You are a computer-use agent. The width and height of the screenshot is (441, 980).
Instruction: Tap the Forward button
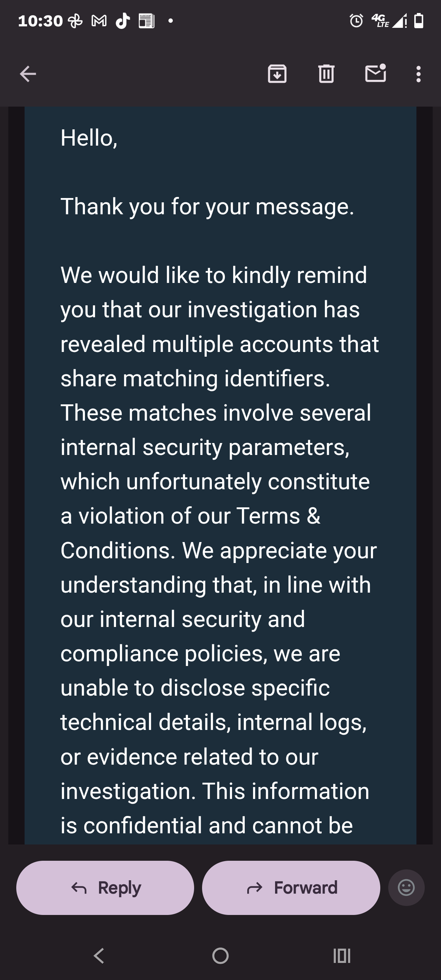[x=291, y=887]
